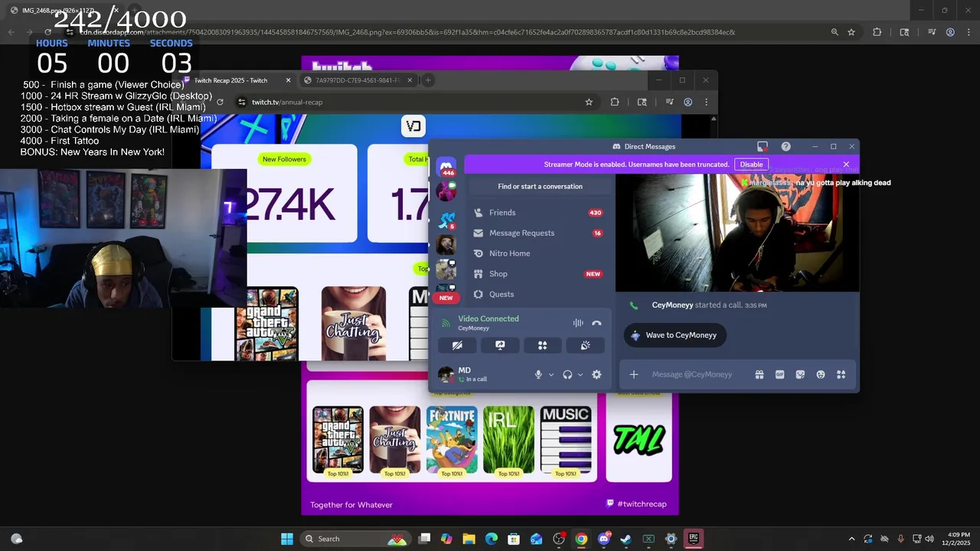This screenshot has width=980, height=551.
Task: Open Microsoft Edge from the taskbar
Action: click(x=492, y=539)
